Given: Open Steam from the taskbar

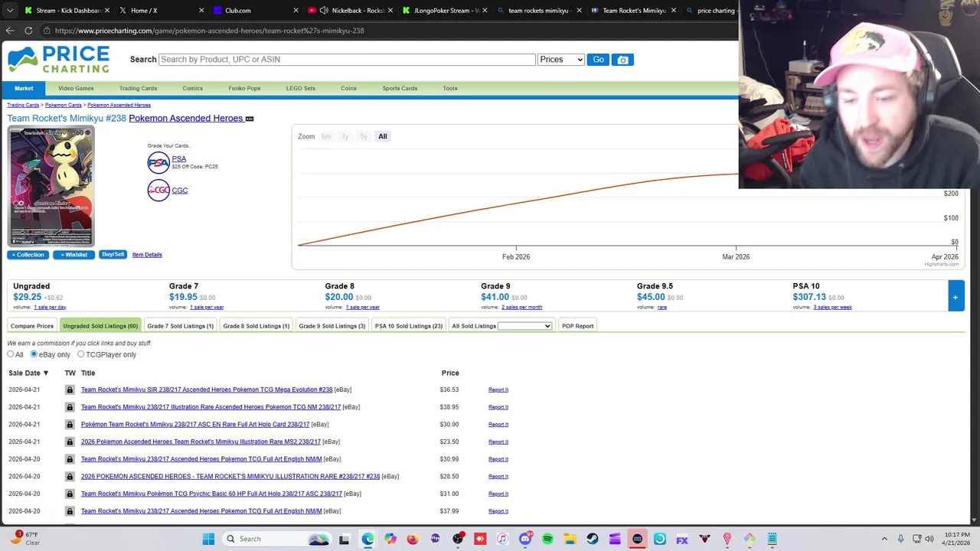Looking at the screenshot, I should tap(593, 539).
